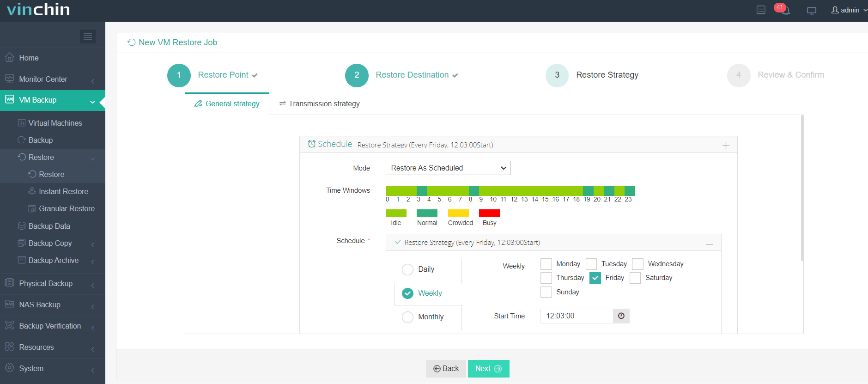Image resolution: width=868 pixels, height=384 pixels.
Task: Expand the Backup Verification chevron
Action: (x=93, y=328)
